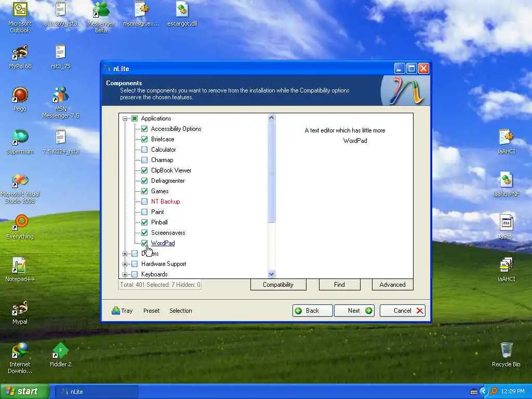Image resolution: width=532 pixels, height=399 pixels.
Task: Select the NT Backup label
Action: 166,202
